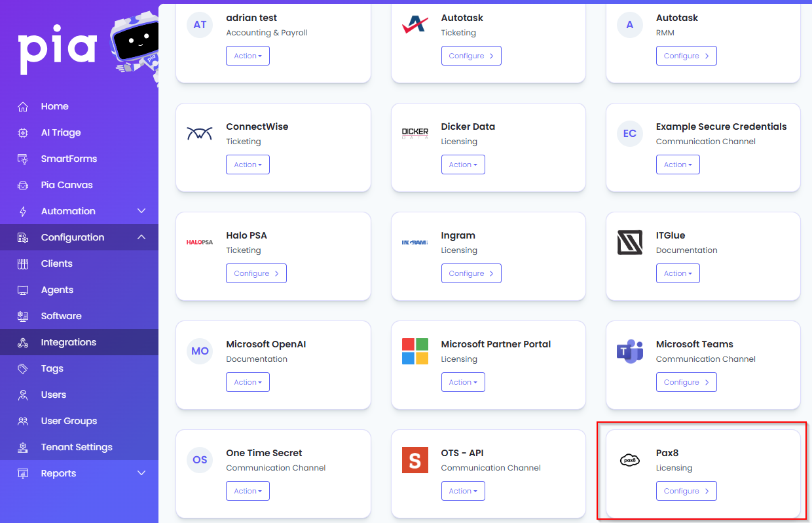
Task: Click the "Accounting & Payroll" text
Action: [267, 33]
